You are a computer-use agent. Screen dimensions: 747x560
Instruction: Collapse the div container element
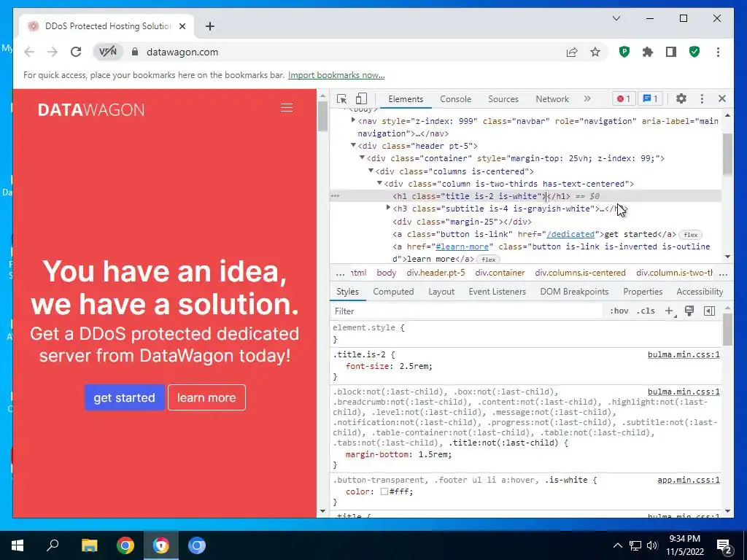(362, 157)
